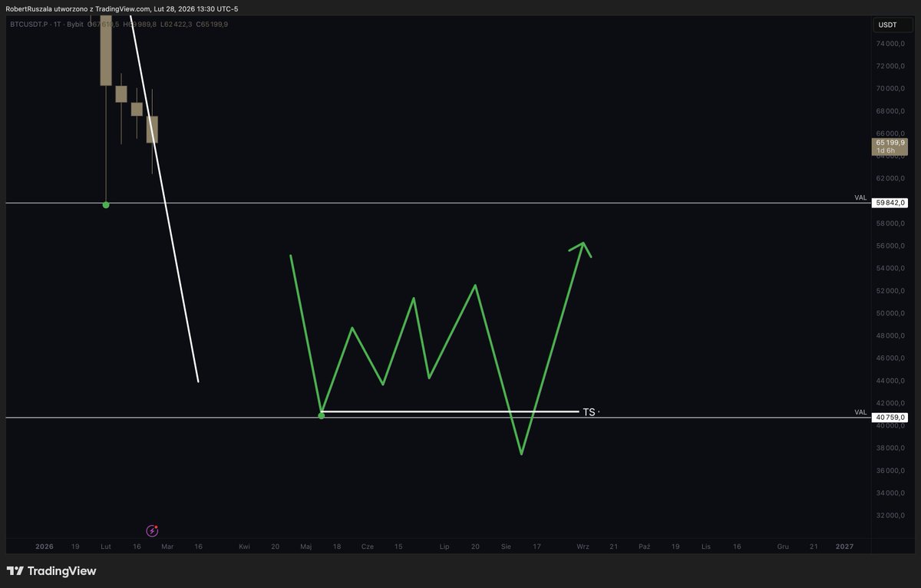Click the 74 000,0 price axis label

tap(891, 44)
